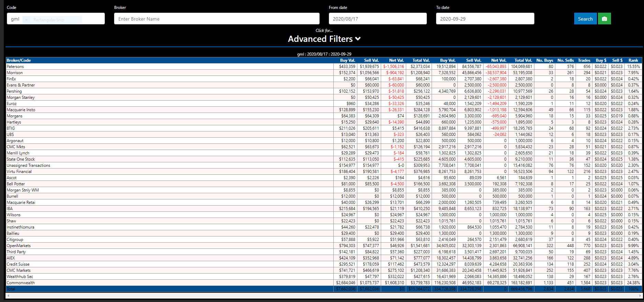Click the Ascot broker name

pyautogui.click(x=12, y=178)
